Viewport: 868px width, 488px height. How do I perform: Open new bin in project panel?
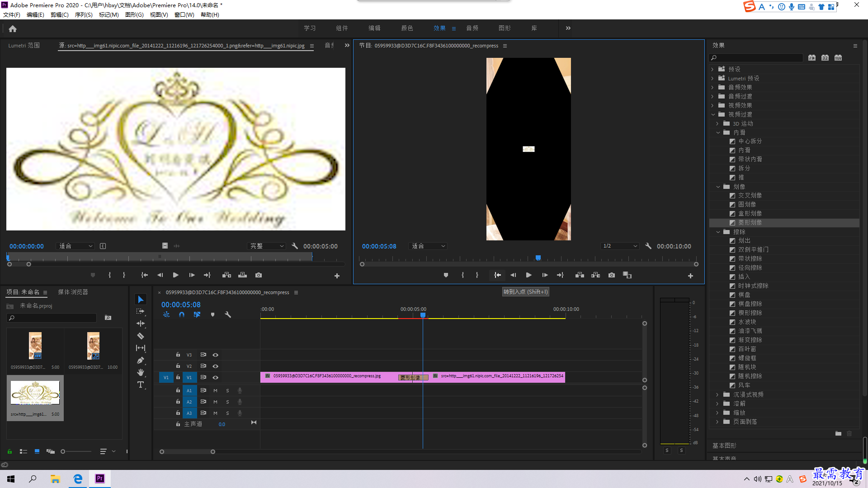108,318
